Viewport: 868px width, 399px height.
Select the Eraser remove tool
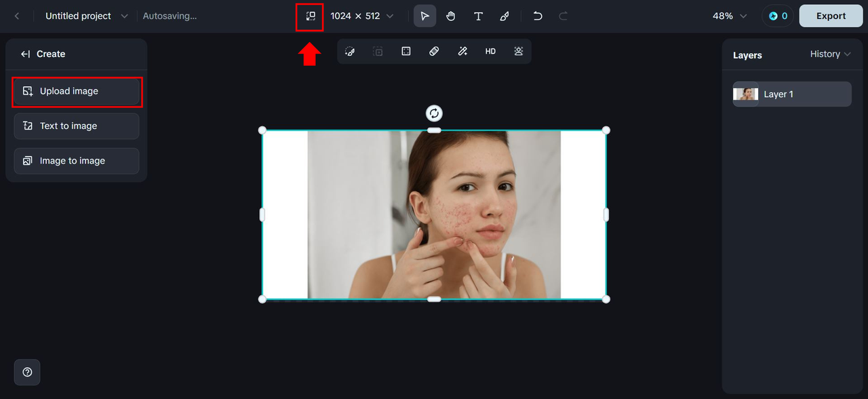434,51
